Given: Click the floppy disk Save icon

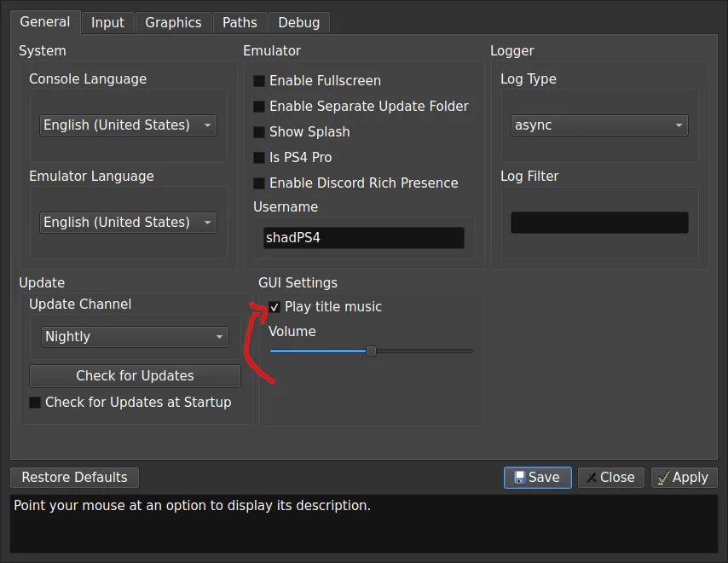Looking at the screenshot, I should (519, 478).
